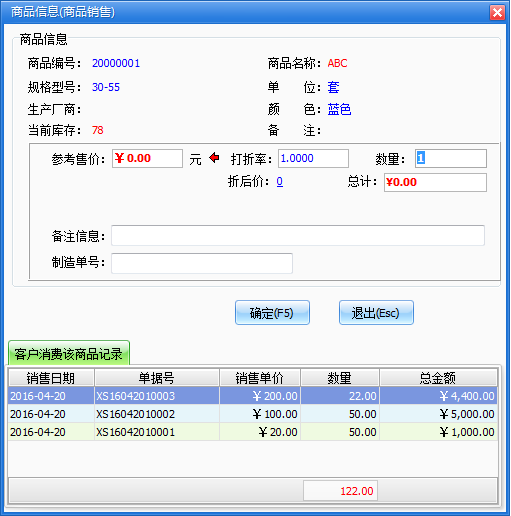
Task: Select record row XS16042010003
Action: click(253, 396)
